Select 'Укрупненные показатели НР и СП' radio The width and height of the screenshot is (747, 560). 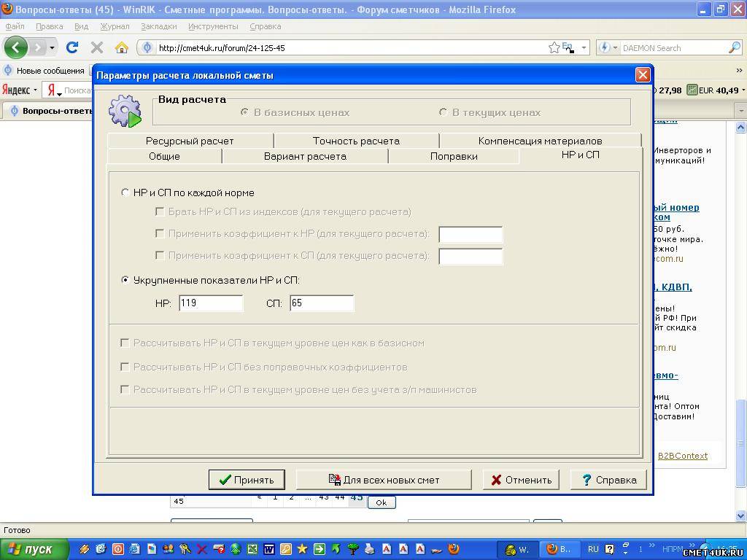click(125, 280)
